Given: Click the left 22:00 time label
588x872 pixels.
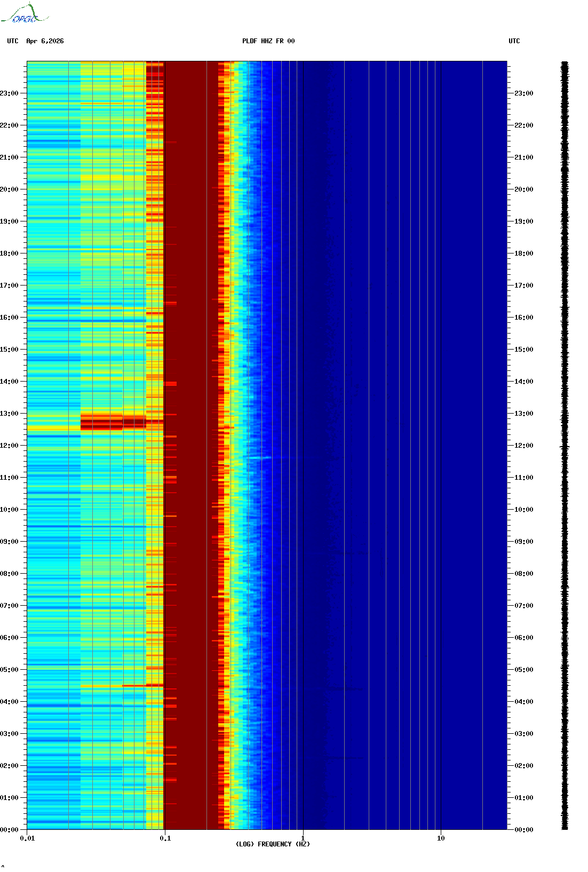Looking at the screenshot, I should point(9,125).
